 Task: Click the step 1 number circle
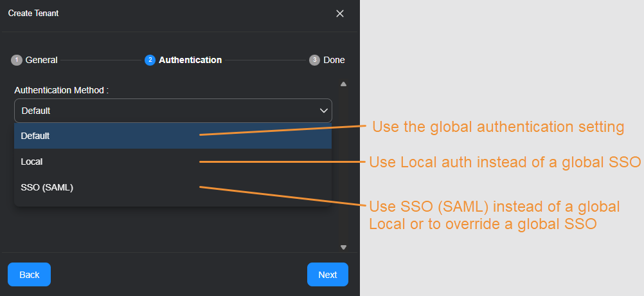coord(17,60)
